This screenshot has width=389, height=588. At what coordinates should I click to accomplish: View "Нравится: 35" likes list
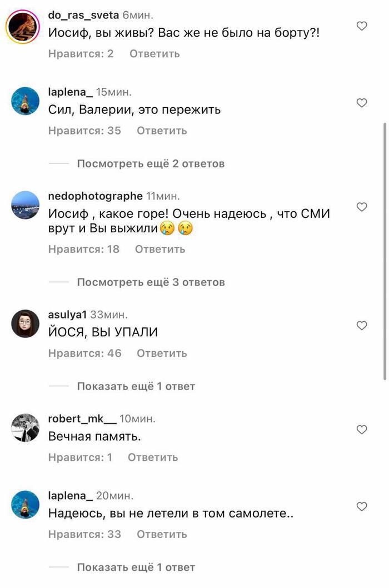[85, 131]
